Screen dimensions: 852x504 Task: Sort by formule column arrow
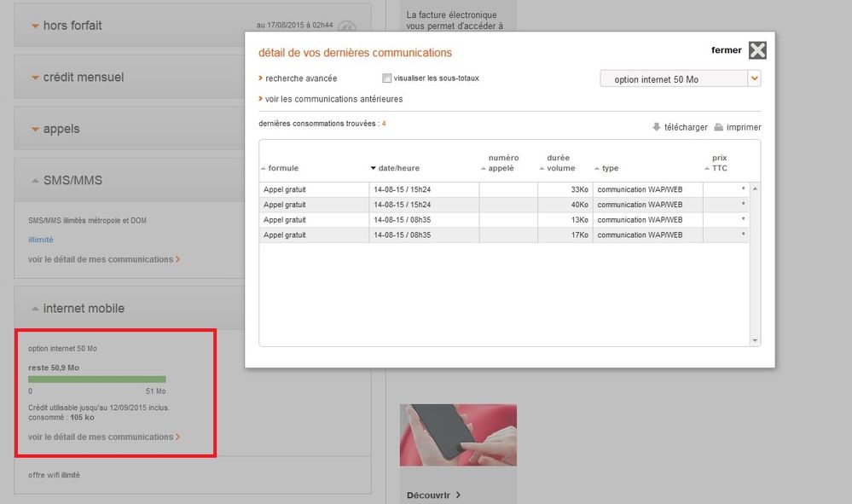click(x=264, y=168)
